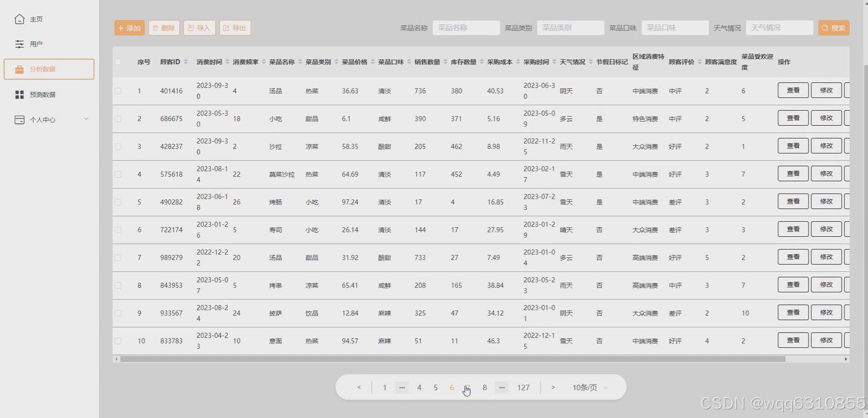Go to next page with right arrow
Viewport: 868px width, 418px height.
coord(553,388)
